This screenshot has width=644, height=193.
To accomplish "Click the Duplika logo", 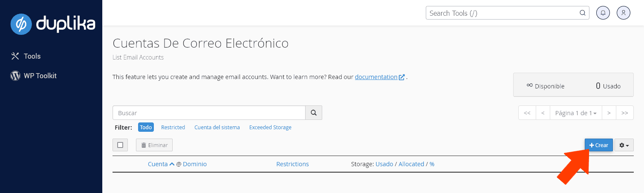I will click(x=52, y=24).
